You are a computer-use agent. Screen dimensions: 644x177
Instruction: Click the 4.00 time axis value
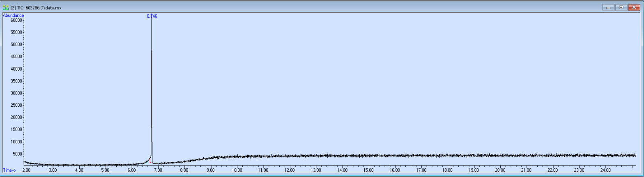click(x=79, y=170)
